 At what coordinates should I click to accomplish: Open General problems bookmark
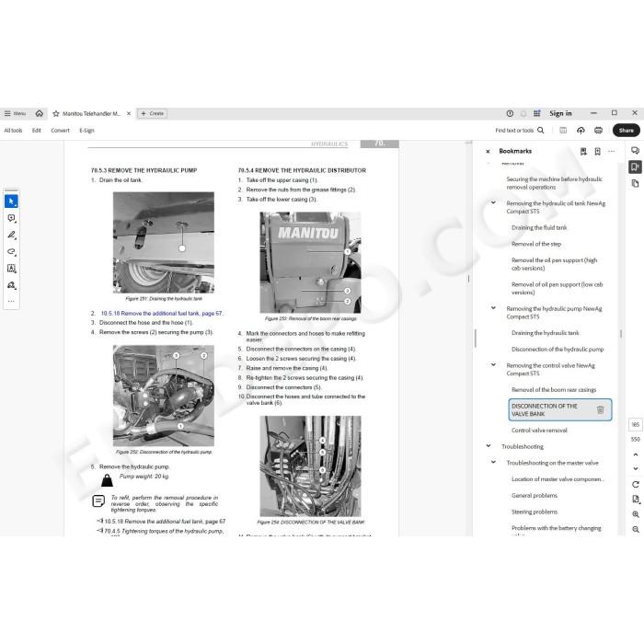pyautogui.click(x=535, y=496)
